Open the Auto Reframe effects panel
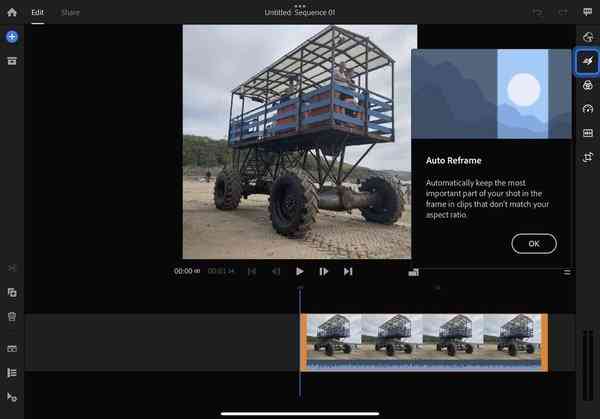This screenshot has height=419, width=600. [x=587, y=62]
